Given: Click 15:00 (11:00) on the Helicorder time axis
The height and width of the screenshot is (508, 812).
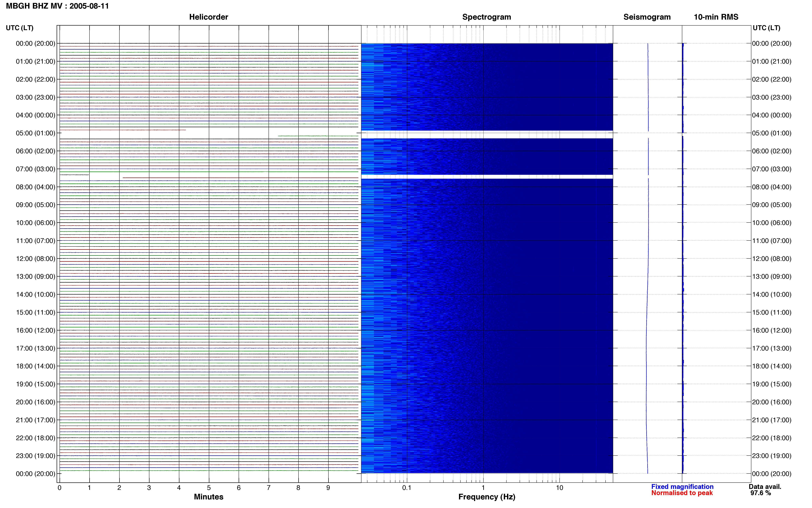Looking at the screenshot, I should [x=36, y=313].
